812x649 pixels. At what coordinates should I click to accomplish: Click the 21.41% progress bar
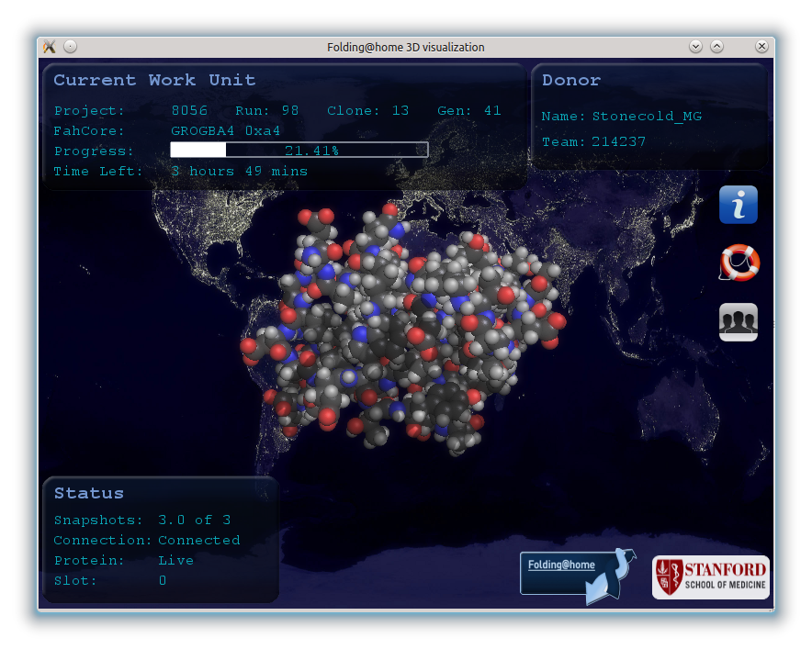[299, 151]
